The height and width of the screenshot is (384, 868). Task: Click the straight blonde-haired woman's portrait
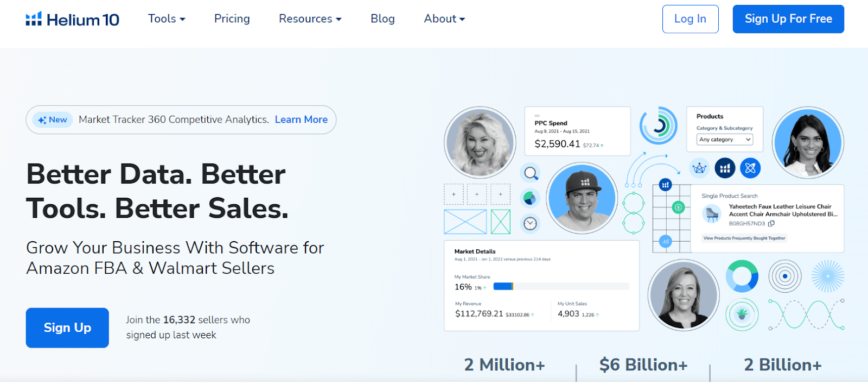coord(684,295)
